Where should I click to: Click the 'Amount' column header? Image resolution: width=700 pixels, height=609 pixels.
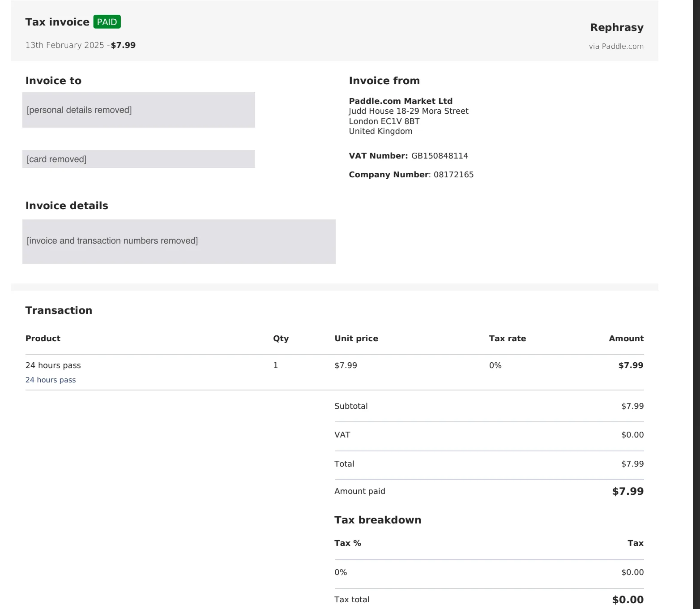(x=626, y=339)
